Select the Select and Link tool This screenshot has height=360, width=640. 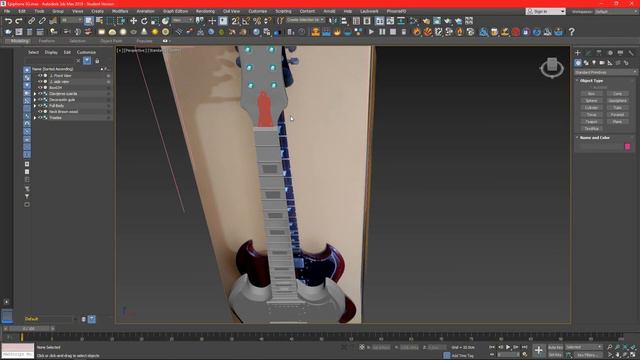click(x=31, y=21)
